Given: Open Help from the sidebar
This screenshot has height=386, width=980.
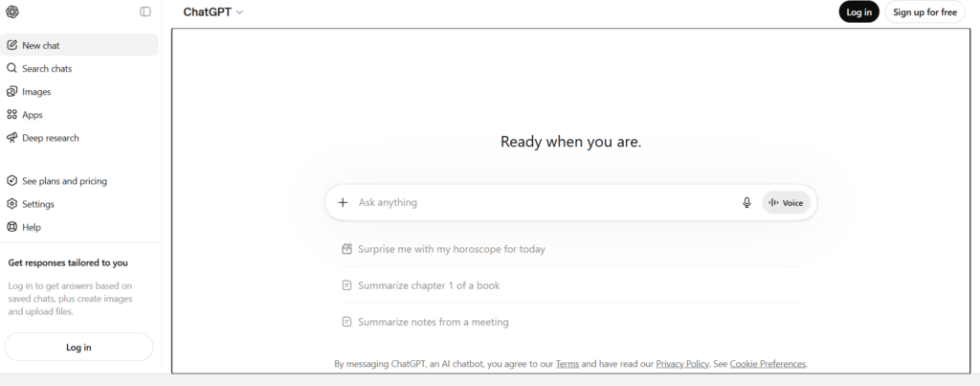Looking at the screenshot, I should [79, 227].
